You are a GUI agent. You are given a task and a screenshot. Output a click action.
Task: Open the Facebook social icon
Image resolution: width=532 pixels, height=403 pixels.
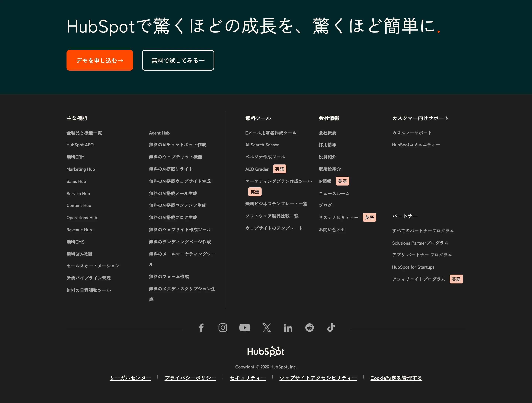pyautogui.click(x=201, y=328)
